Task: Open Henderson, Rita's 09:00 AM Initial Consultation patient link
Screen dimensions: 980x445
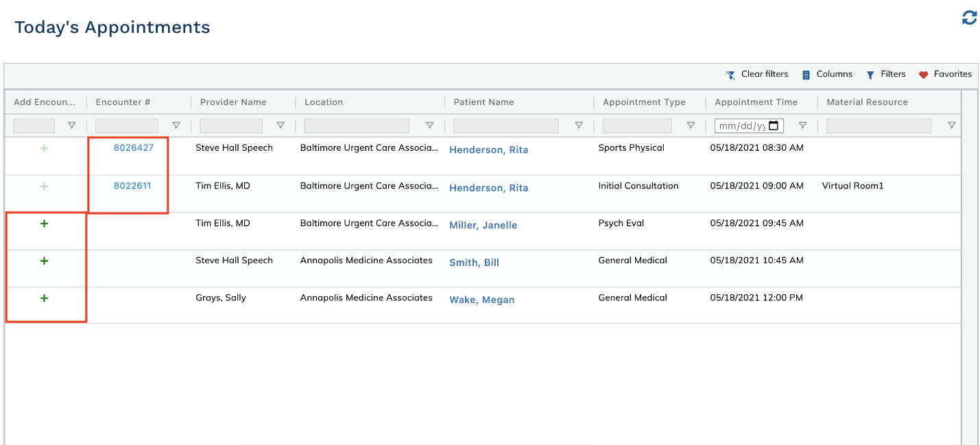Action: (x=489, y=188)
